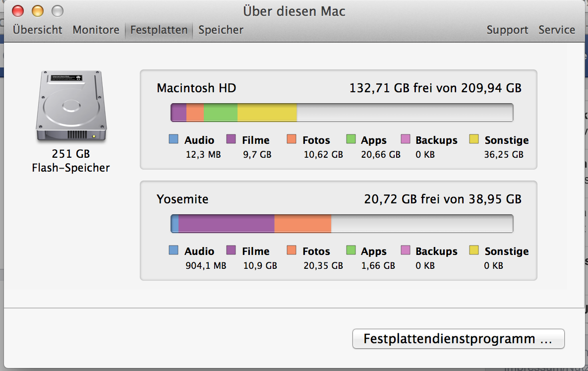Click purple Filme segment in Yosemite bar
The height and width of the screenshot is (371, 588).
tap(226, 224)
